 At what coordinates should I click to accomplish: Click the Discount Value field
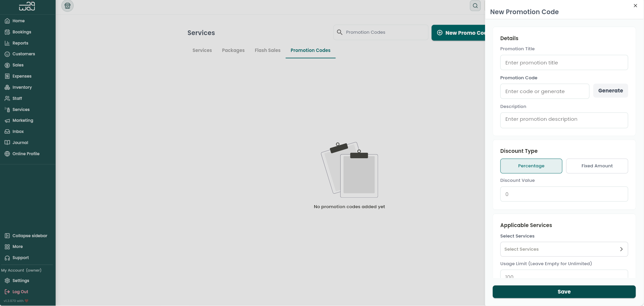tap(564, 194)
